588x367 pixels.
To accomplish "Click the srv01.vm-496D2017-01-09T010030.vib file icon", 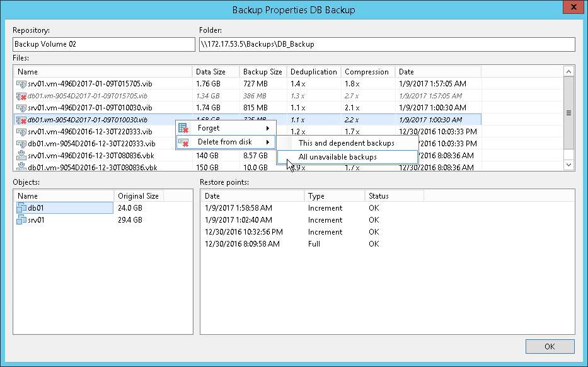I will click(x=21, y=108).
